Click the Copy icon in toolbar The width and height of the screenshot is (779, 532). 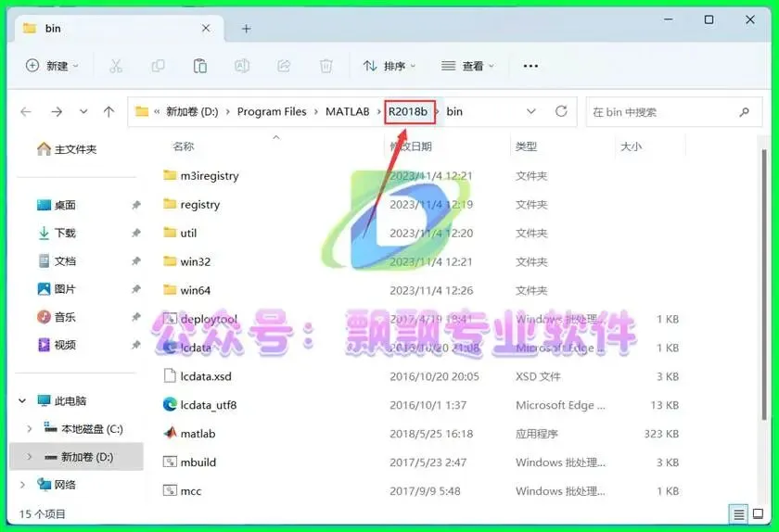coord(158,66)
